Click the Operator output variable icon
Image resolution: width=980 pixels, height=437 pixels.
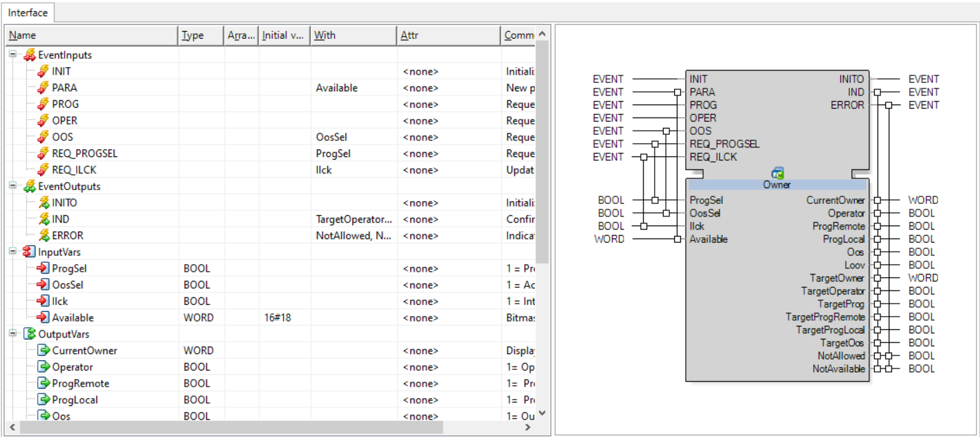(44, 367)
